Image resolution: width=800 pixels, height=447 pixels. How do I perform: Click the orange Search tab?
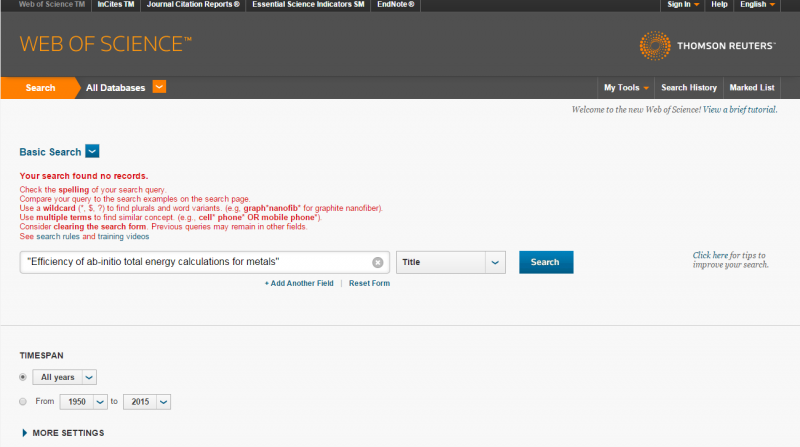point(40,88)
